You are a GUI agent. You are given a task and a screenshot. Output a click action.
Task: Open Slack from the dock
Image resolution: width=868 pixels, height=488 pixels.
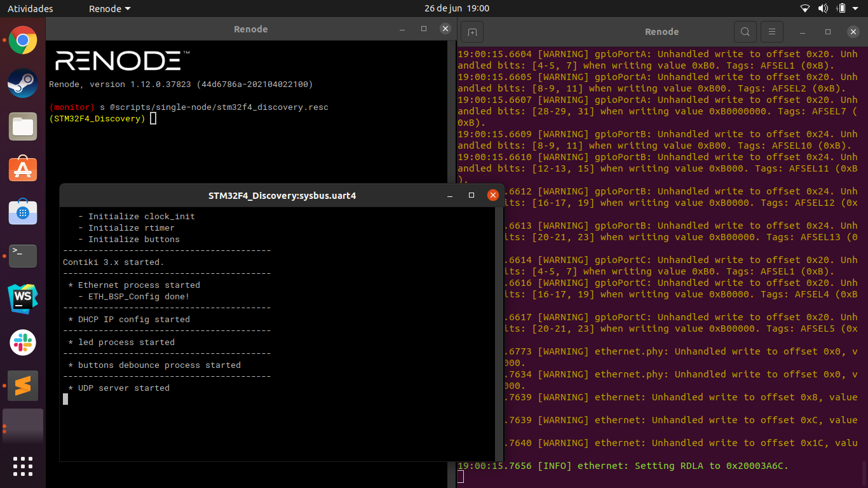23,342
